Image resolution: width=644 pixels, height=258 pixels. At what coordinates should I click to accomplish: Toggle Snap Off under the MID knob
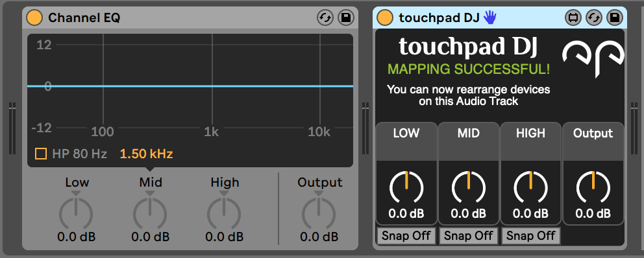pos(468,236)
